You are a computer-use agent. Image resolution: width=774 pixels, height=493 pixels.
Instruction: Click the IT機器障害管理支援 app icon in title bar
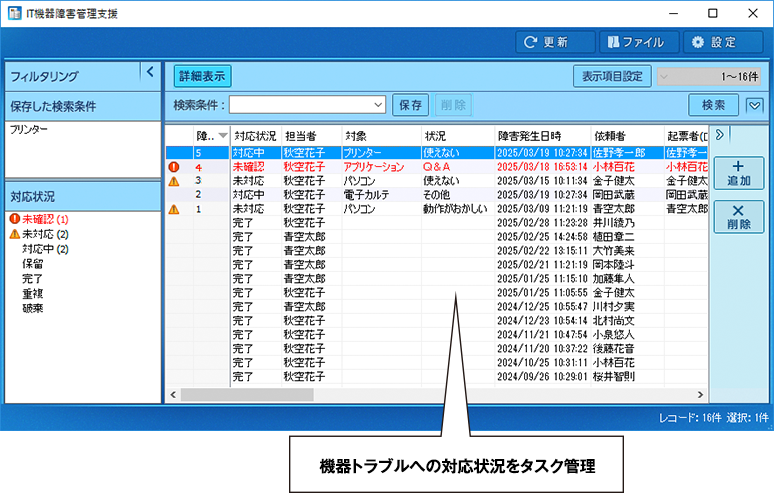pyautogui.click(x=15, y=13)
